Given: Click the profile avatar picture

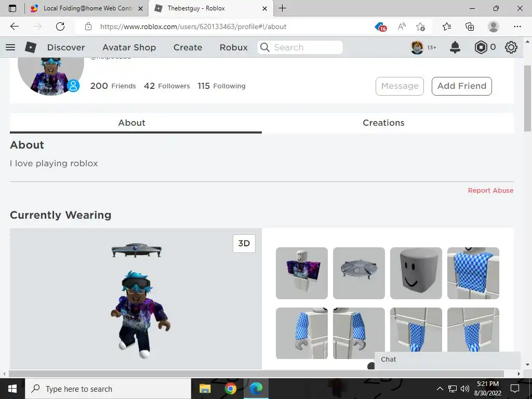Looking at the screenshot, I should click(x=50, y=76).
